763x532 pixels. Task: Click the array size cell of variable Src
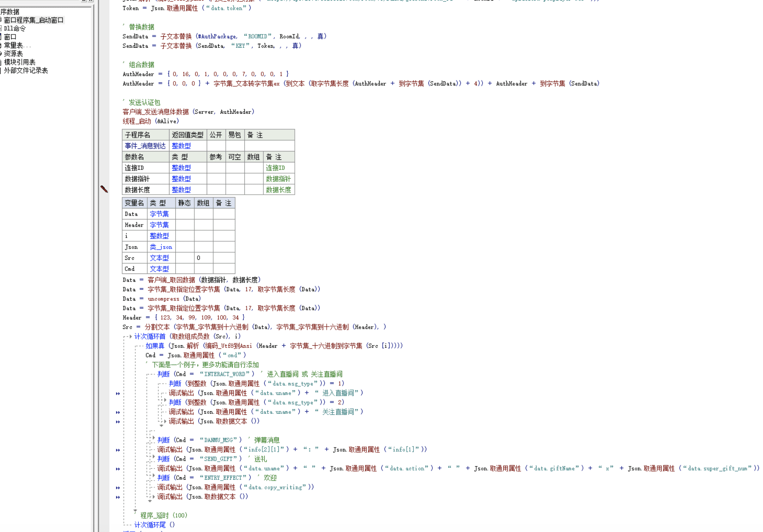pos(203,258)
